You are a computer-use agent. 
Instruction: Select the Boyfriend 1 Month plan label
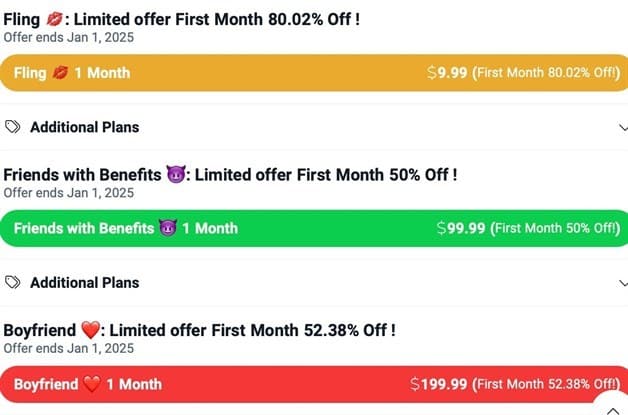[x=87, y=384]
